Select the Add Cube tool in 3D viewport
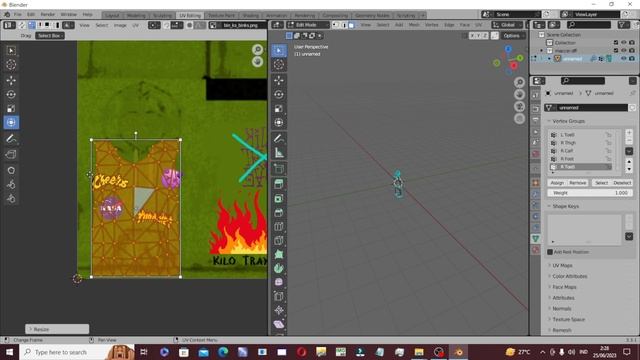640x360 pixels. coord(279,168)
